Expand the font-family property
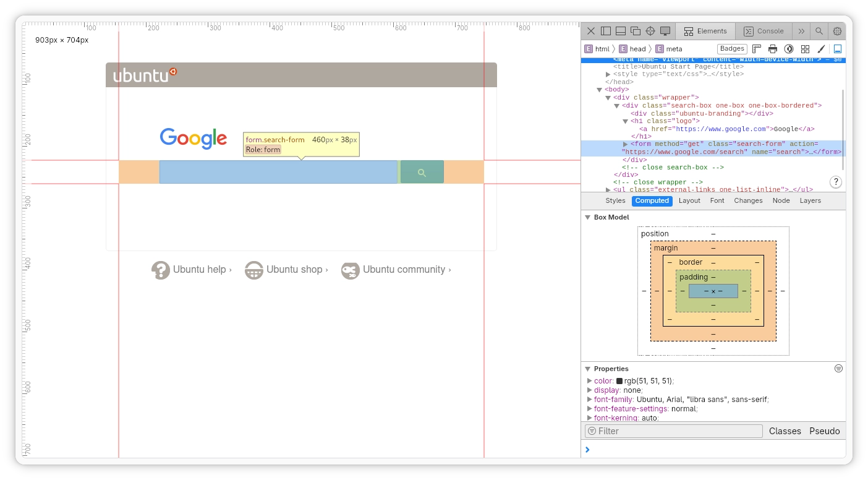This screenshot has width=868, height=480. (x=589, y=400)
